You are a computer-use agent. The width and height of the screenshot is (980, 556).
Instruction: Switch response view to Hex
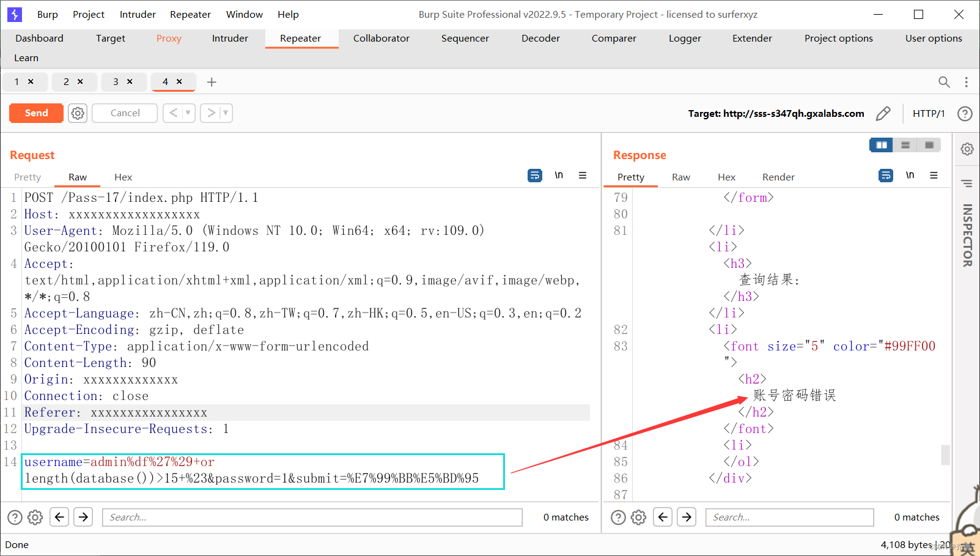click(x=726, y=177)
